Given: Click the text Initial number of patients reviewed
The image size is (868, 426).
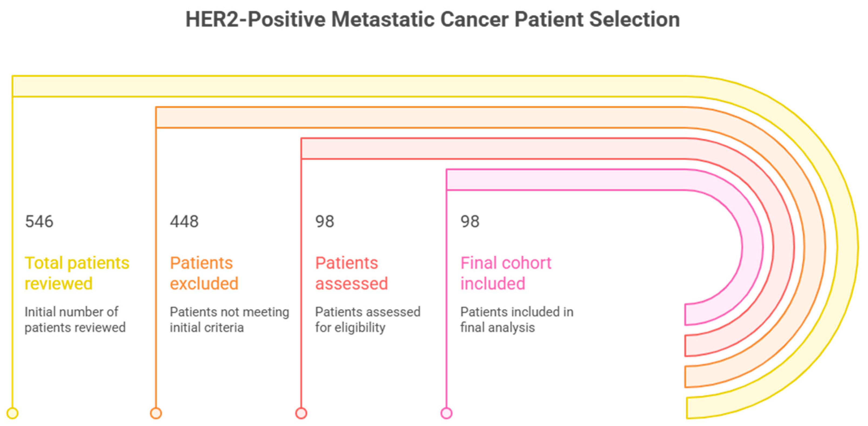Looking at the screenshot, I should [x=75, y=320].
